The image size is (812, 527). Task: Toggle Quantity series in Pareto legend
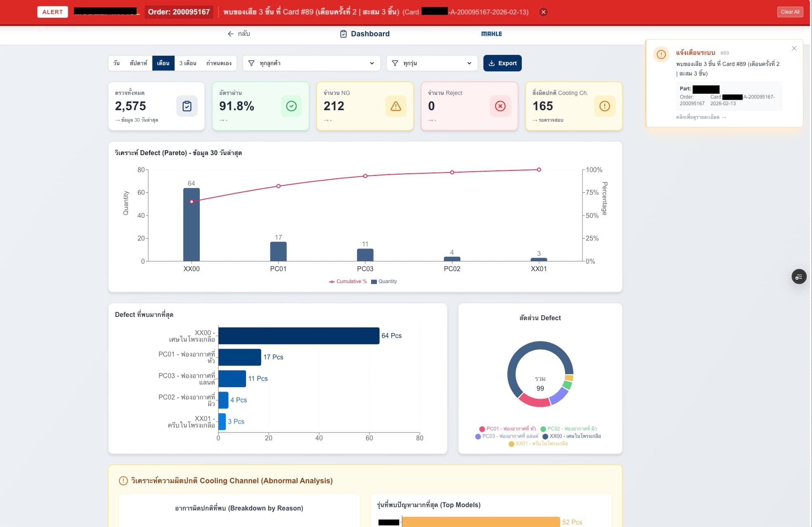coord(384,281)
